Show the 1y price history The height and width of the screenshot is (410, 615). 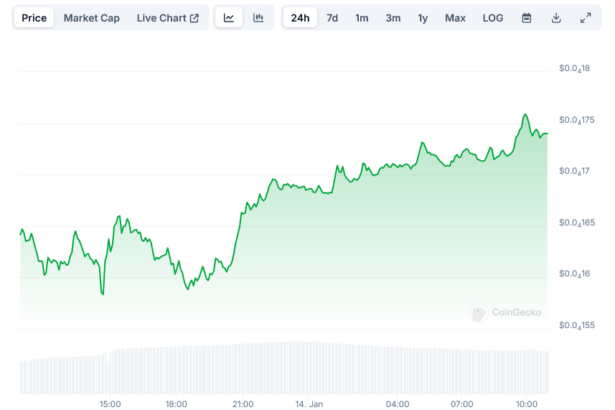423,18
